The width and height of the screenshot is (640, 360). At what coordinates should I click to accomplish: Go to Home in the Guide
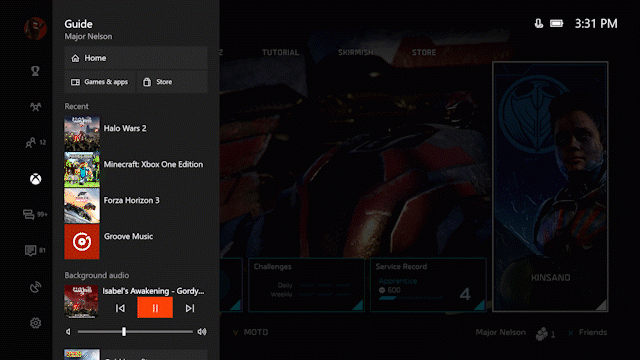136,58
